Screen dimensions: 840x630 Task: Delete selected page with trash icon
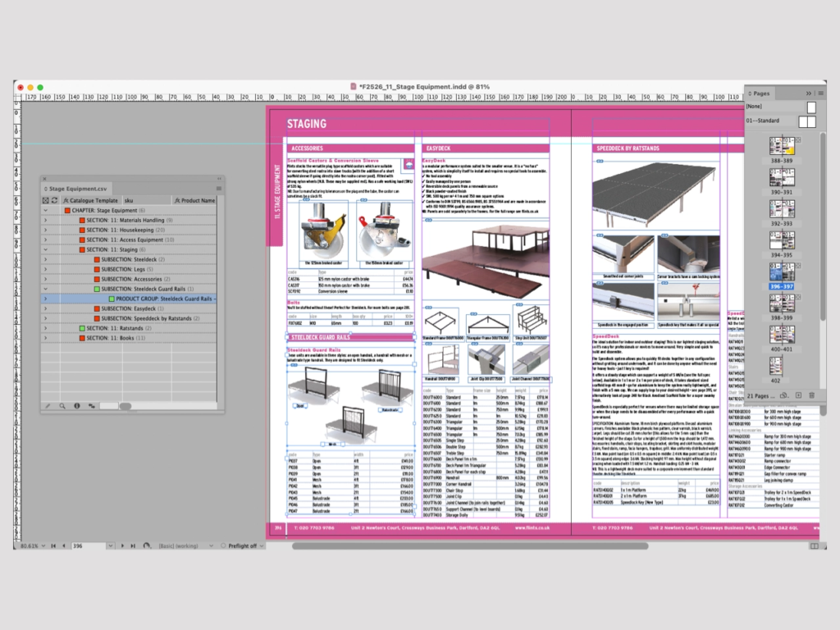811,395
